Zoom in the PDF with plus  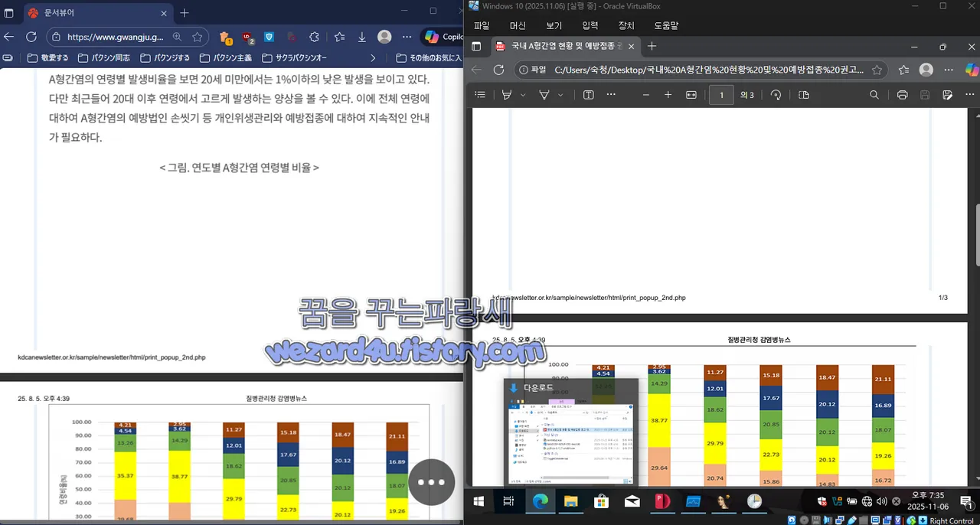(x=668, y=95)
